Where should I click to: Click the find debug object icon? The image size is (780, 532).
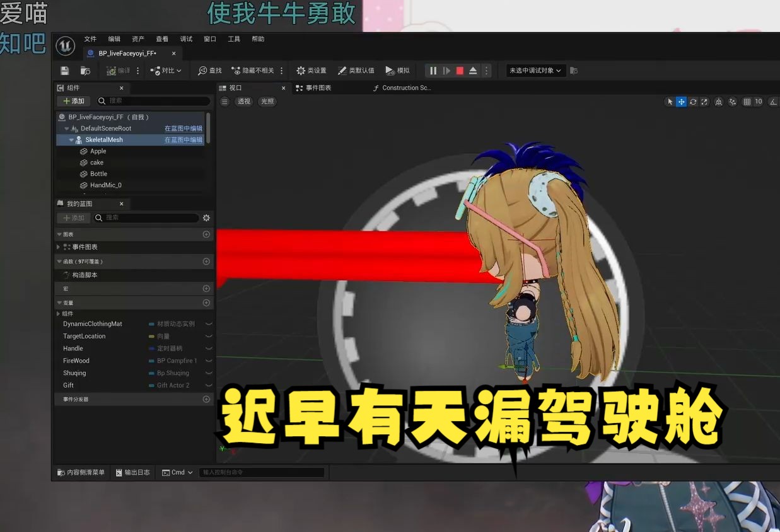pos(574,71)
